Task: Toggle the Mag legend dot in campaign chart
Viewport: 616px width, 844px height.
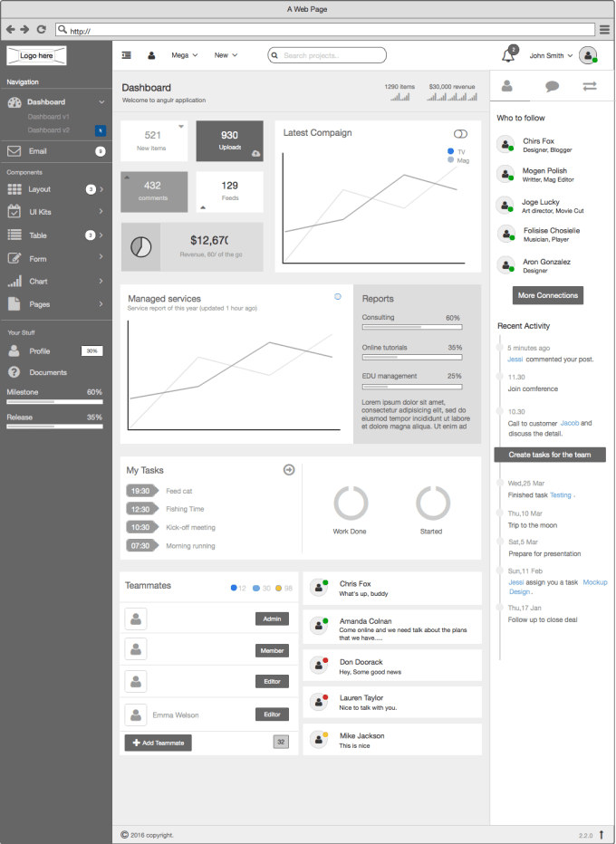Action: coord(451,160)
